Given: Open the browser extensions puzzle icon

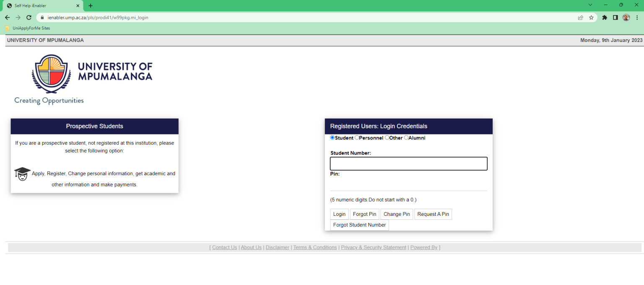Looking at the screenshot, I should coord(605,17).
